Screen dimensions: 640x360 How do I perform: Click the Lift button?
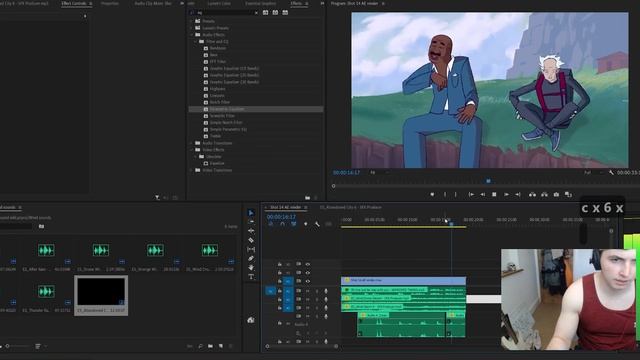[532, 195]
